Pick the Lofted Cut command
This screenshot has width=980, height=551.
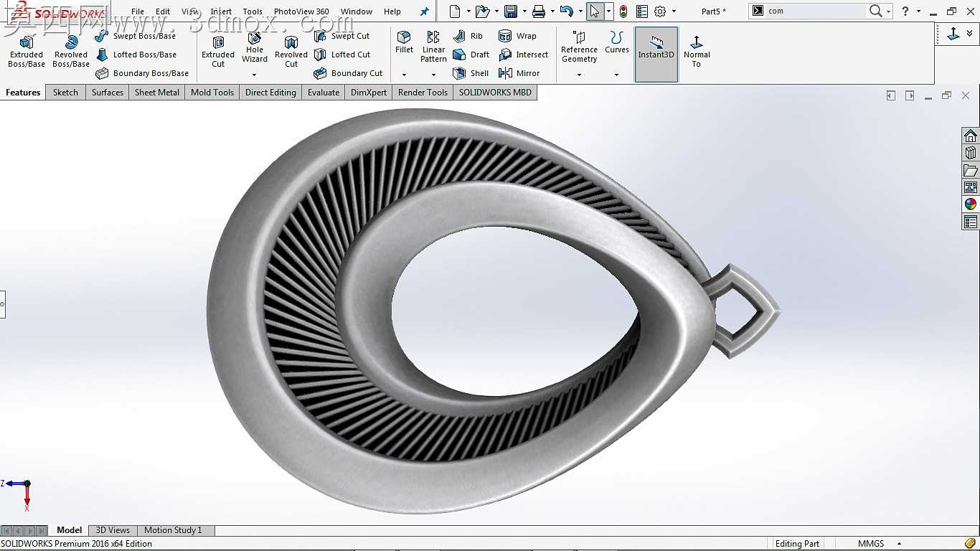[342, 55]
